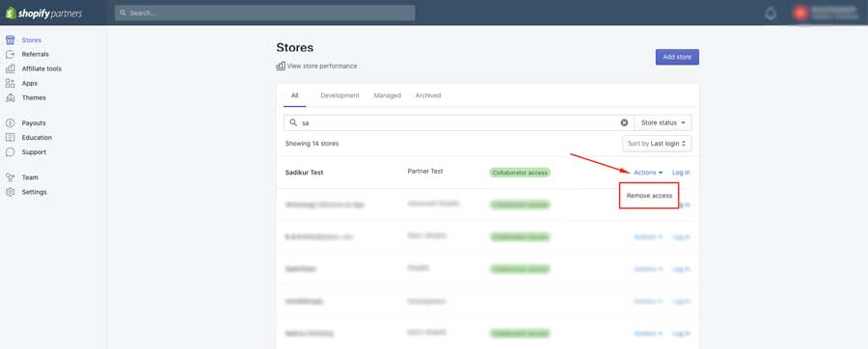
Task: Open the Sadikur Test store name
Action: (304, 173)
